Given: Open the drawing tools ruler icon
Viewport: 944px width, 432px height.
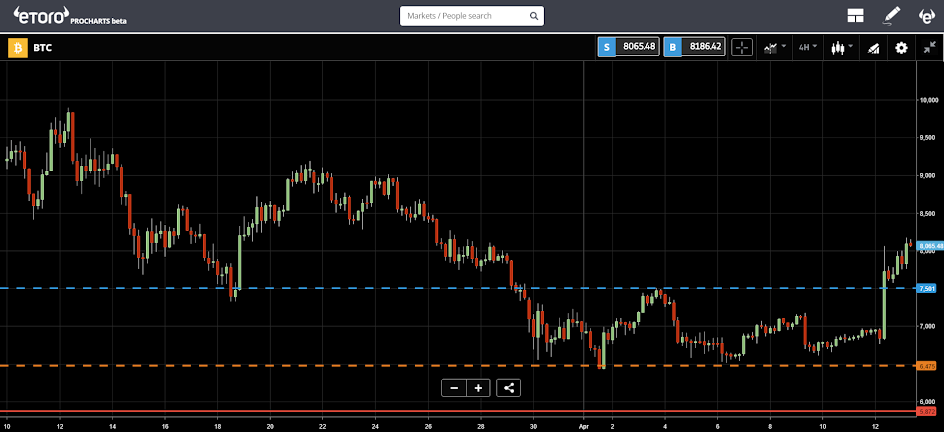Looking at the screenshot, I should (873, 48).
